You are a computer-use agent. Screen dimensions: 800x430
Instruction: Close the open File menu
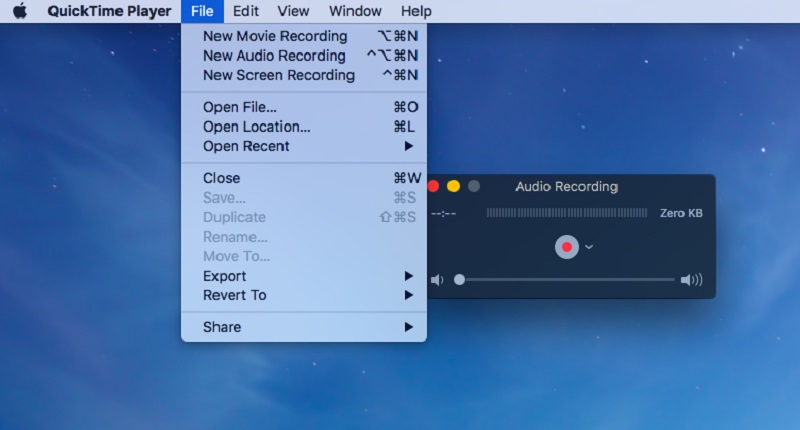202,11
